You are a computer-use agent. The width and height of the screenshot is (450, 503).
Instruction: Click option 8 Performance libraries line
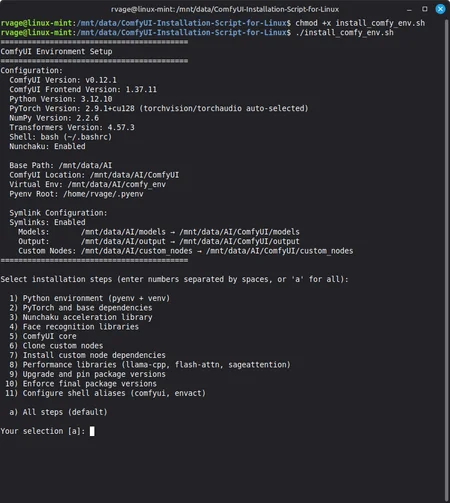[150, 365]
